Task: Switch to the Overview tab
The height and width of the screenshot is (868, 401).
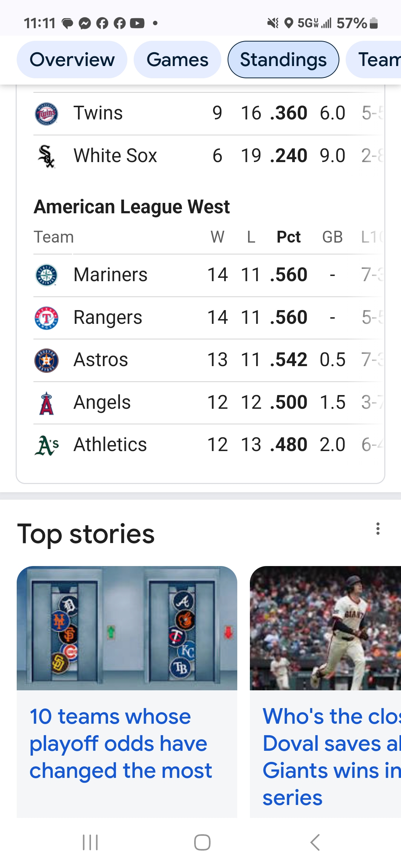Action: click(72, 60)
